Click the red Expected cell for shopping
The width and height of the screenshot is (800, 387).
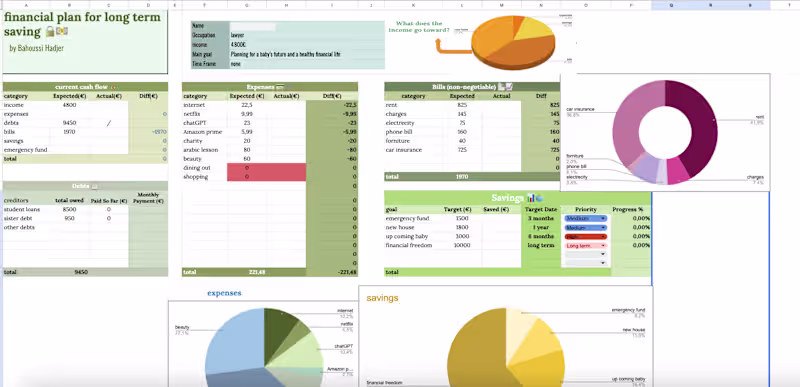pos(246,176)
